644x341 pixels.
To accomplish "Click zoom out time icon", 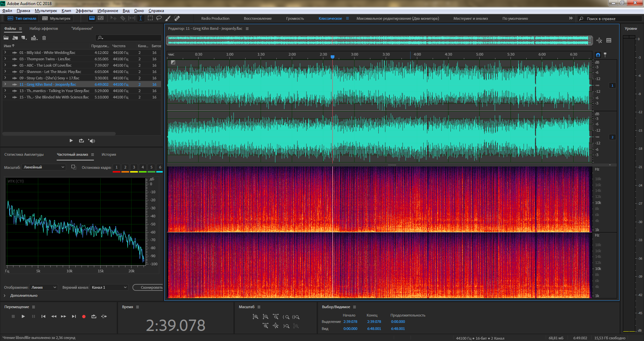I will click(275, 317).
